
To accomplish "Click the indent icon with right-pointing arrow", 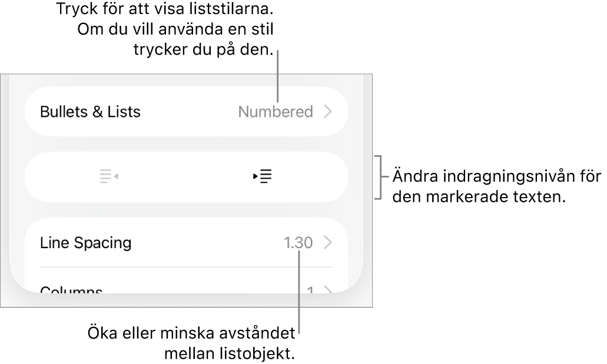I will [x=263, y=176].
